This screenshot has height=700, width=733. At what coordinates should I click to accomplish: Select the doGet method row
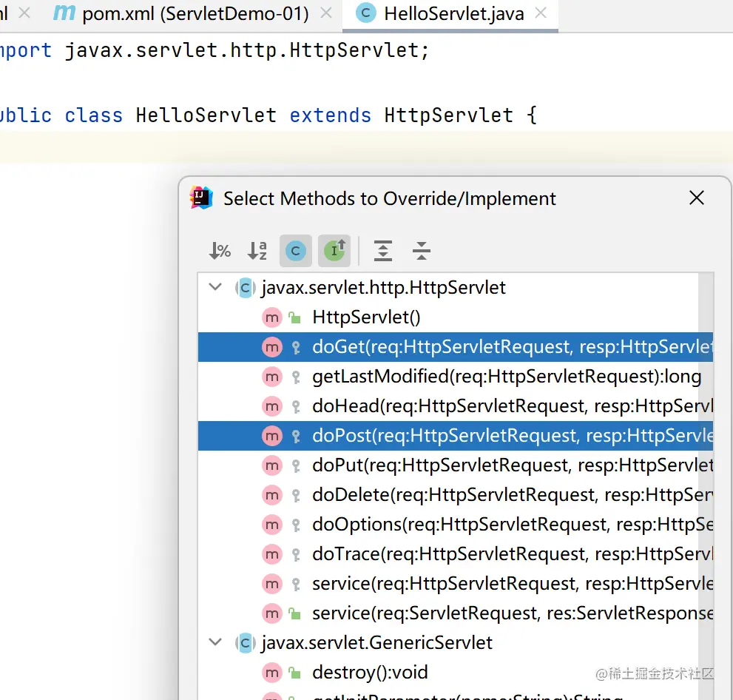coord(456,347)
